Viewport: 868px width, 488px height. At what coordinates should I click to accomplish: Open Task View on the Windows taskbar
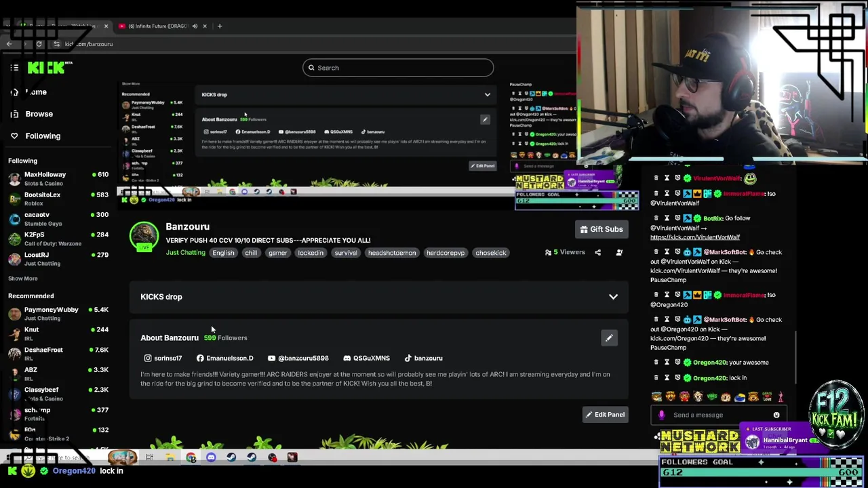(x=149, y=457)
